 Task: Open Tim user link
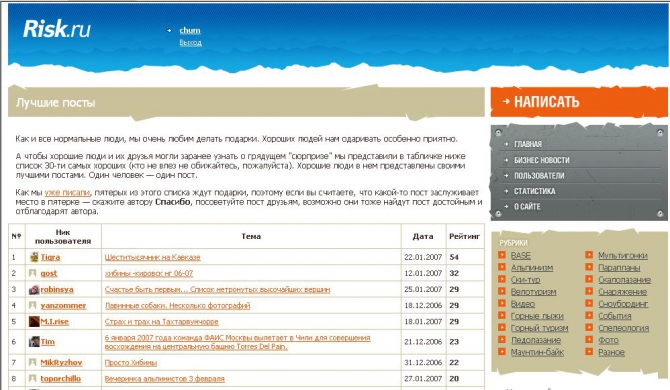(x=47, y=341)
